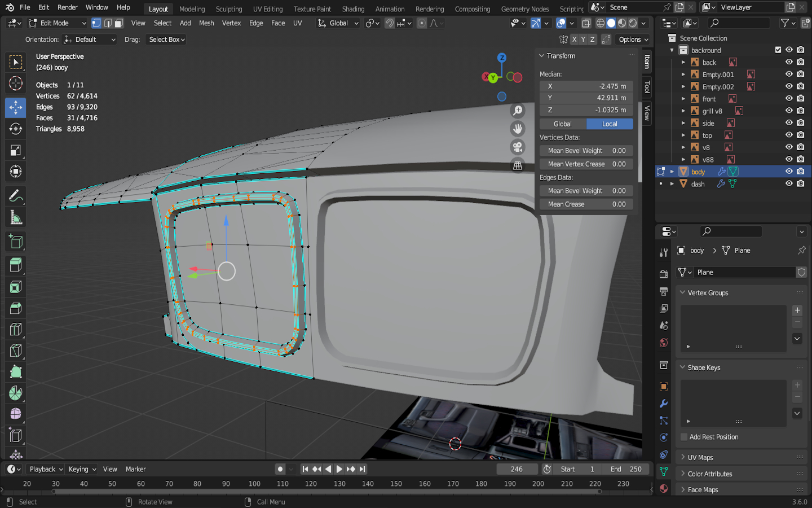Select the Extrude Region tool
The height and width of the screenshot is (508, 812).
click(x=16, y=265)
